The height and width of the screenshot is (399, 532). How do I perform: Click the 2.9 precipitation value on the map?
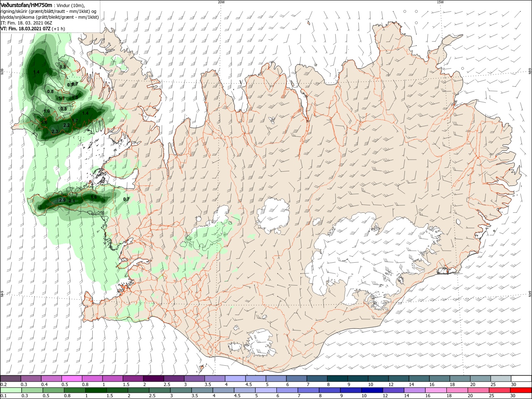[x=62, y=200]
